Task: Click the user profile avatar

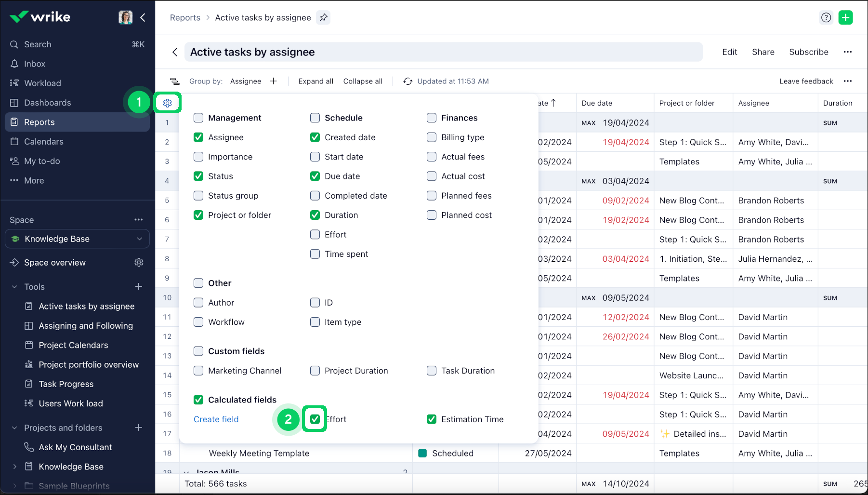Action: [x=125, y=17]
